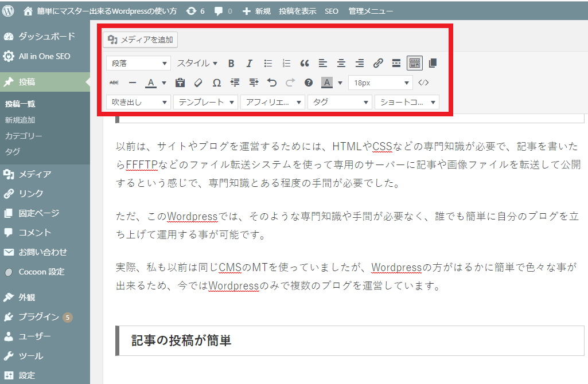Open the text color picker arrow

point(164,83)
